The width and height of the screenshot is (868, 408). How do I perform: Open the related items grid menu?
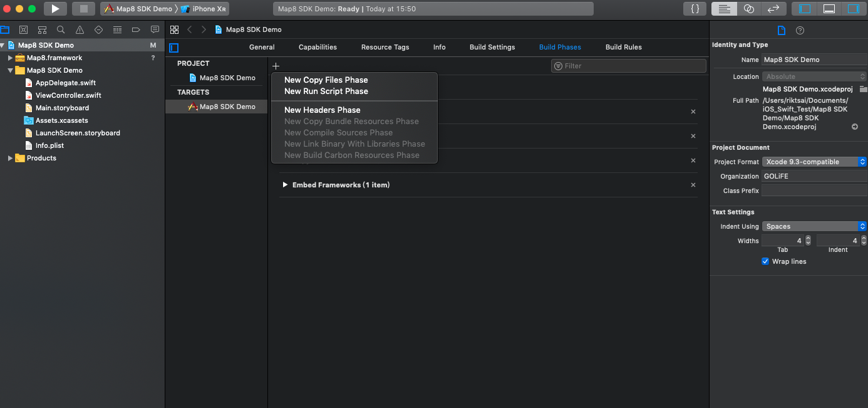(x=174, y=29)
